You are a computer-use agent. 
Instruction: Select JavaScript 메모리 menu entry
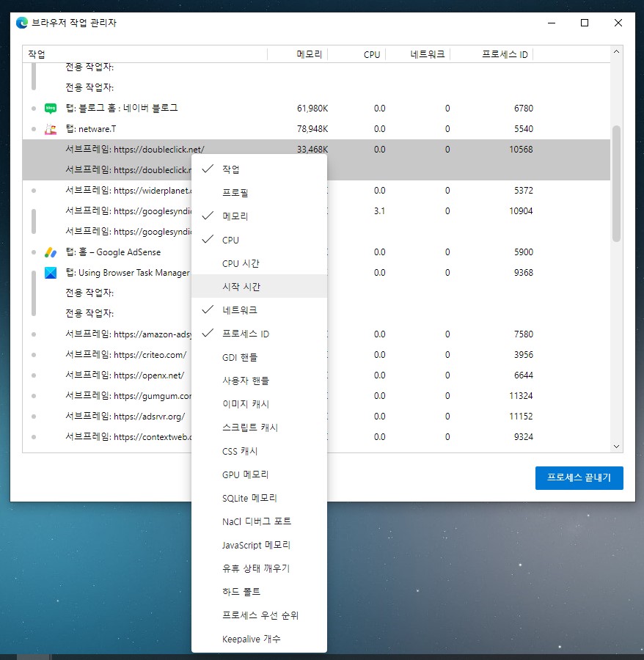coord(259,545)
